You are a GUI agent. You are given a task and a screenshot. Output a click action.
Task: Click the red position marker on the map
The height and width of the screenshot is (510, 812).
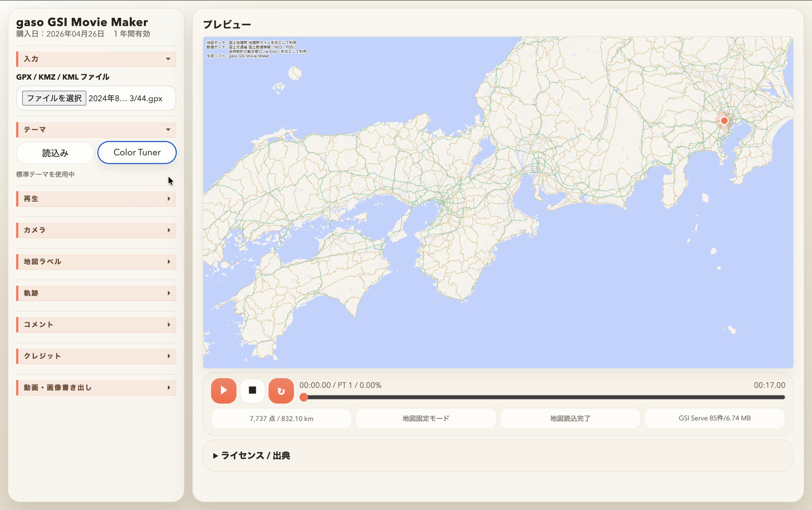pyautogui.click(x=724, y=121)
